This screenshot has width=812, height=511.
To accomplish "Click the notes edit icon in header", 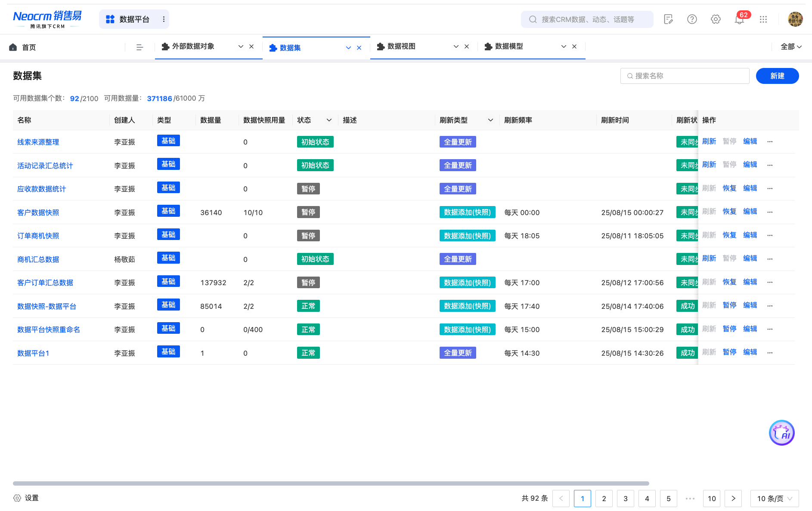I will [668, 19].
